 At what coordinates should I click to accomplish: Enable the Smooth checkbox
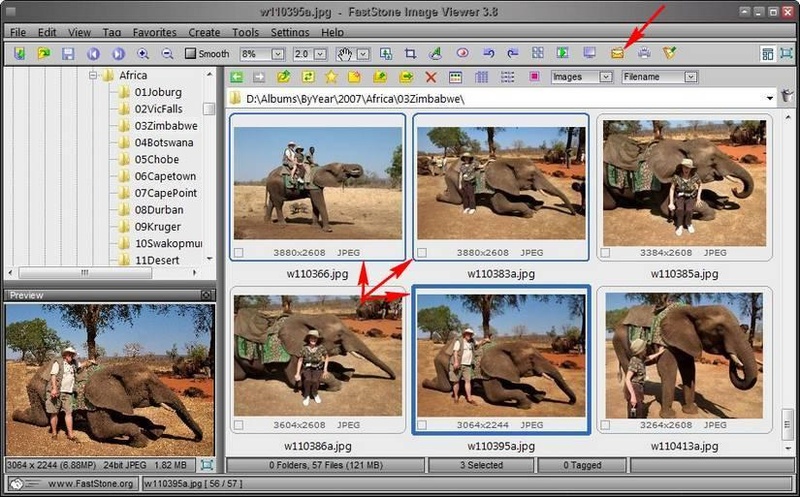190,53
